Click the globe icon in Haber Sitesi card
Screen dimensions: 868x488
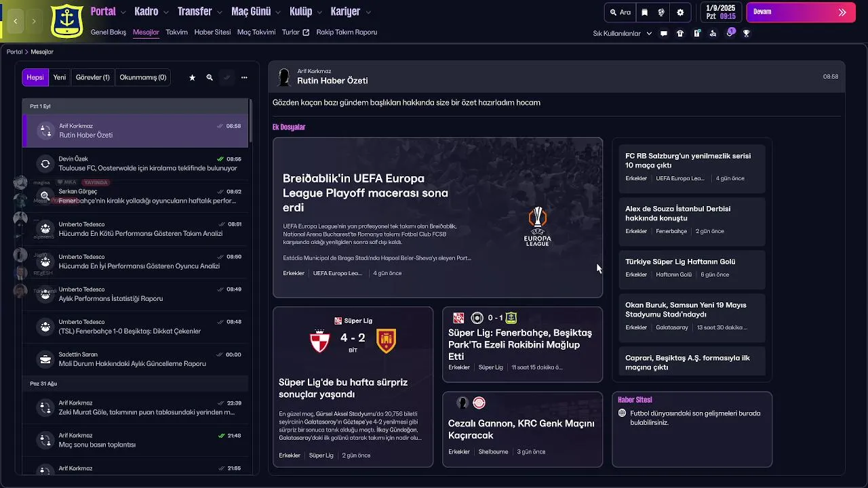622,413
